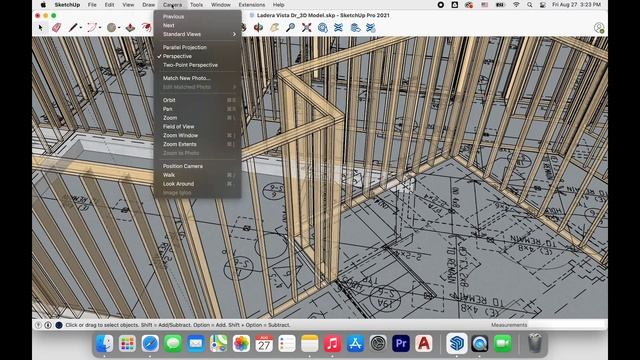This screenshot has width=640, height=360.
Task: Open the Line tool dropdown arrow
Action: [x=80, y=28]
